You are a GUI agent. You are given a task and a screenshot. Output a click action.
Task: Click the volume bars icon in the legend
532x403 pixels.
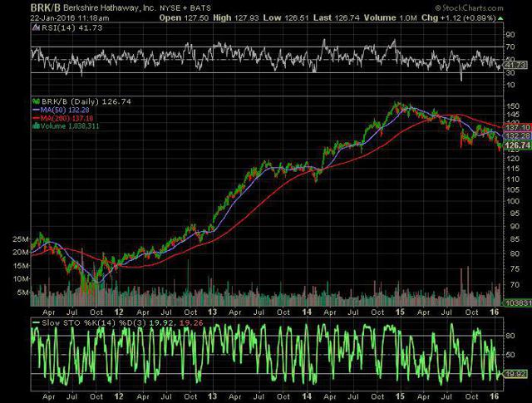pyautogui.click(x=36, y=125)
